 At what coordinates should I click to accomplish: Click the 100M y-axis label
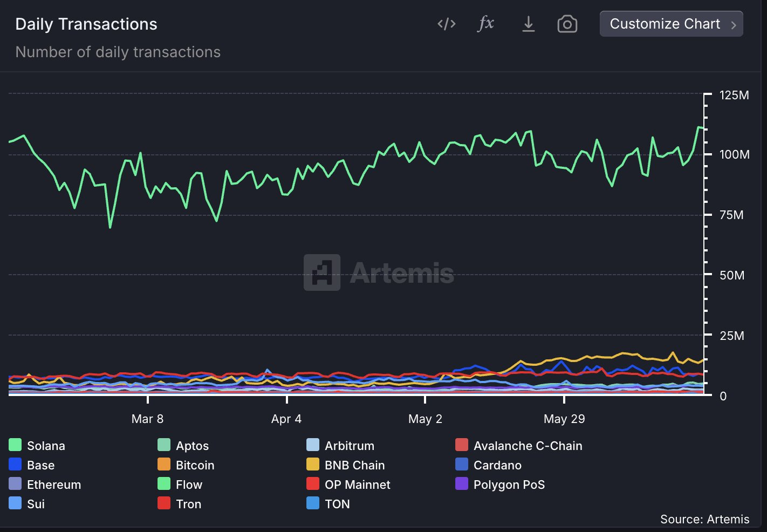coord(734,154)
